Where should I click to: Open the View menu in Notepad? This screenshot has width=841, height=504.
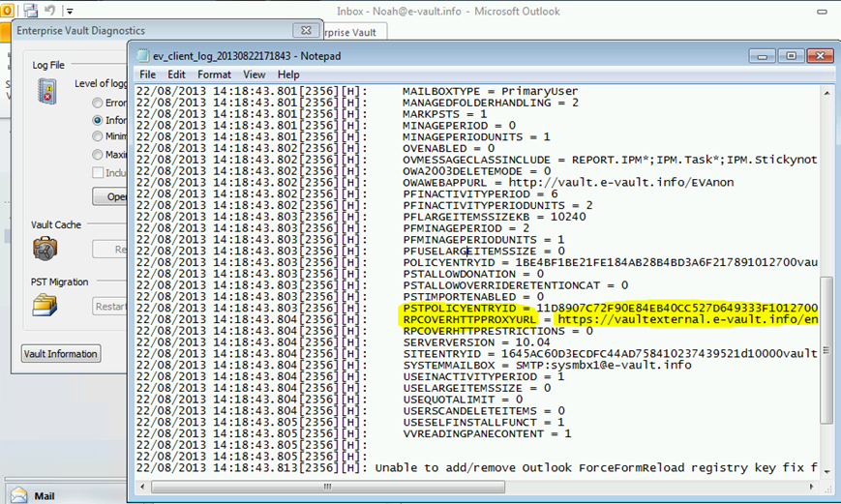click(x=255, y=74)
